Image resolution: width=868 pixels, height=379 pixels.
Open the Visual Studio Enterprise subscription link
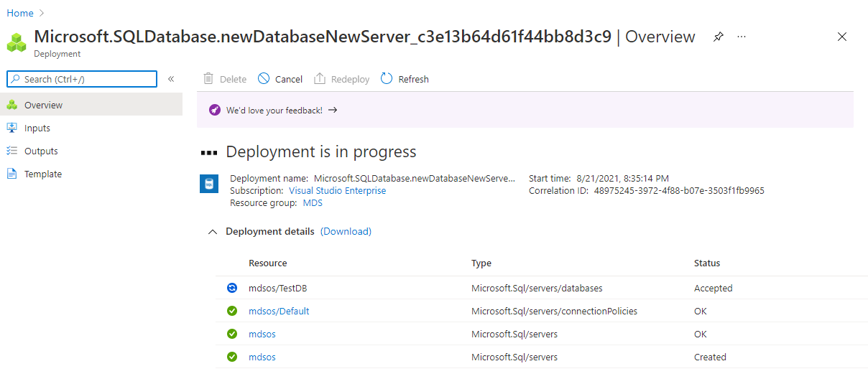point(337,191)
